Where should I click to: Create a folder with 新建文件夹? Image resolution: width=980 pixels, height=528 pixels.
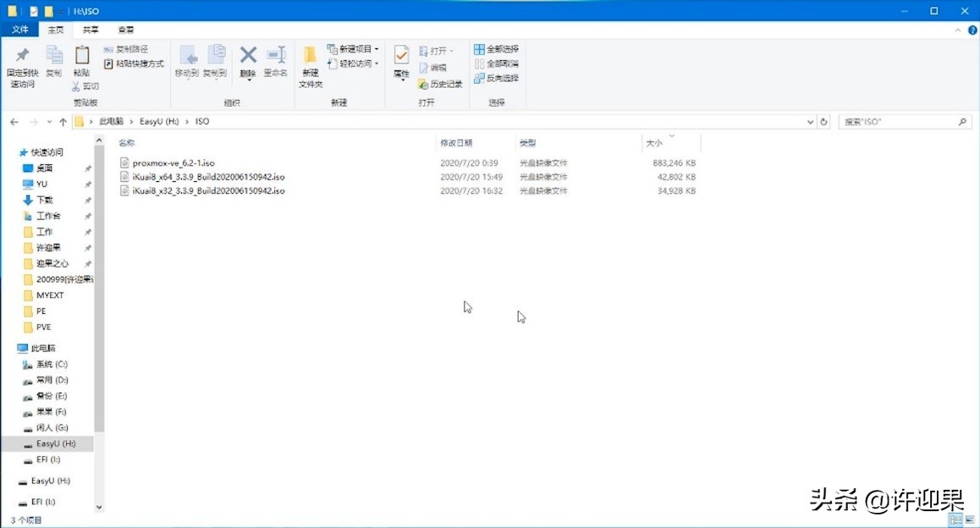point(311,67)
